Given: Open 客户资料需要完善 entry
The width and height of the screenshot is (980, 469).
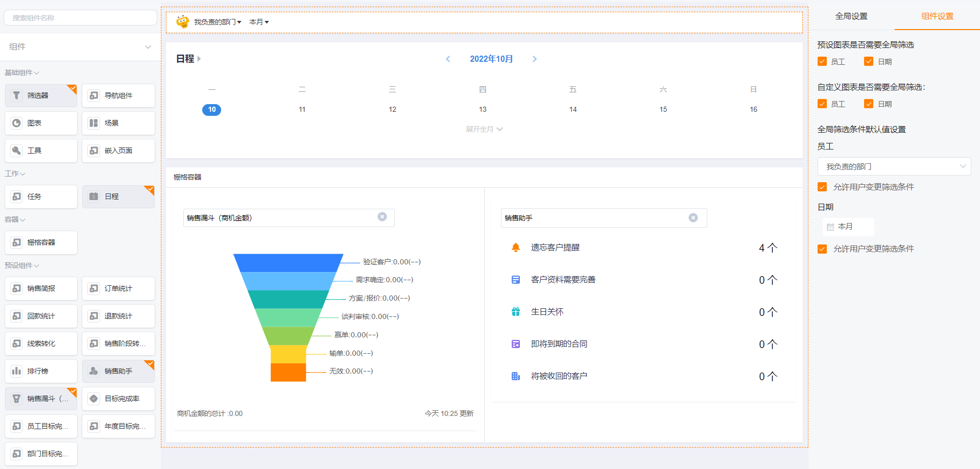Looking at the screenshot, I should pos(643,280).
